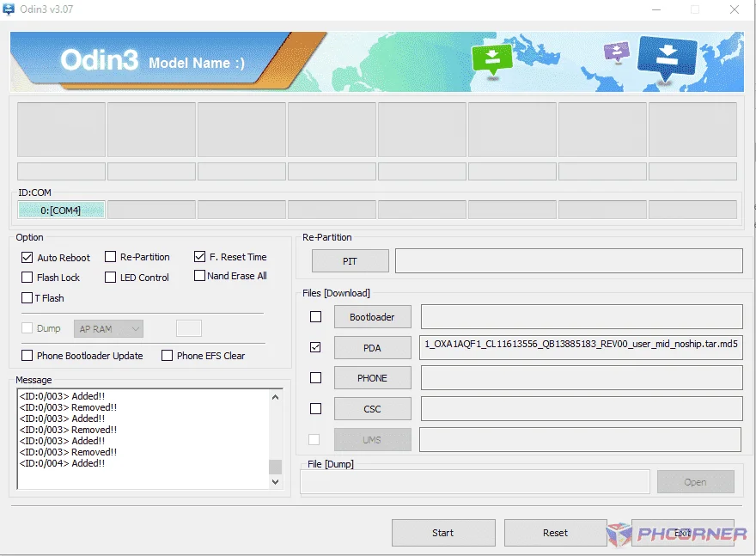Viewport: 756px width, 556px height.
Task: Click the green download icon in banner
Action: tap(491, 60)
